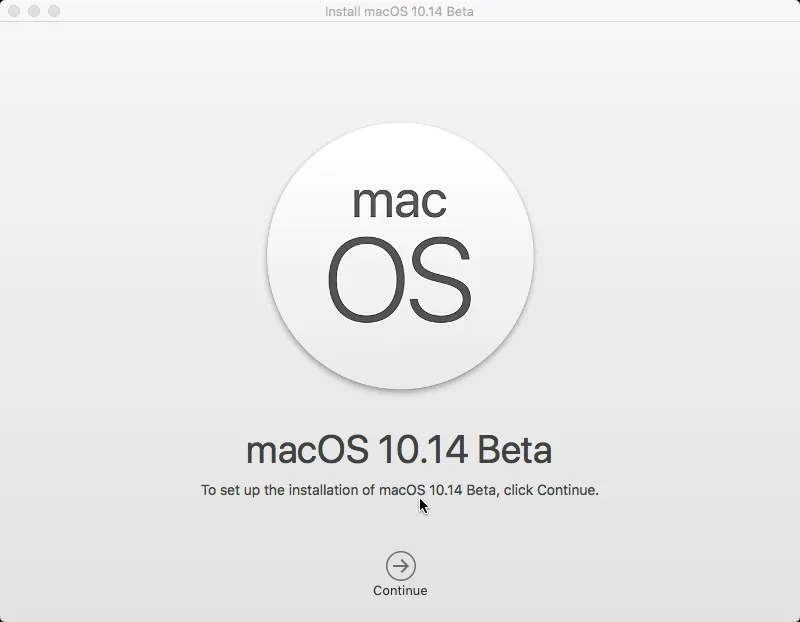This screenshot has width=800, height=622.
Task: Click the instruction text about clicking Continue
Action: [x=399, y=490]
